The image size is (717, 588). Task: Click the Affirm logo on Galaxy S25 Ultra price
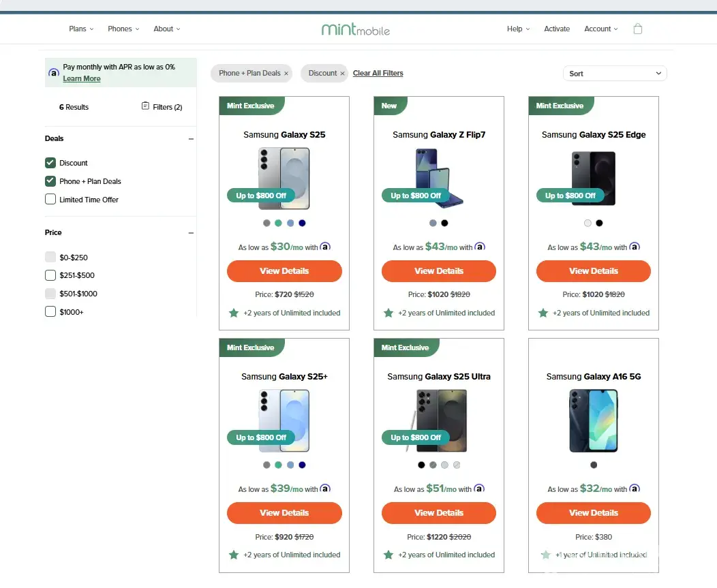point(479,489)
